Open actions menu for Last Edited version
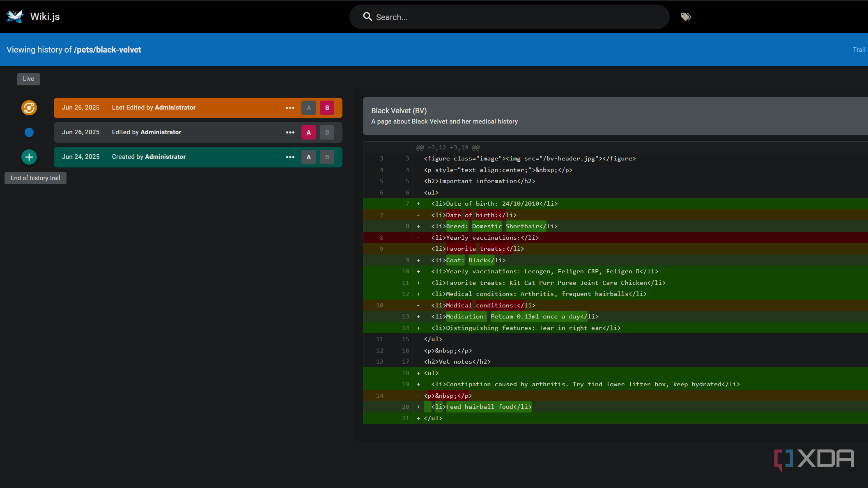Image resolution: width=868 pixels, height=488 pixels. (x=290, y=108)
